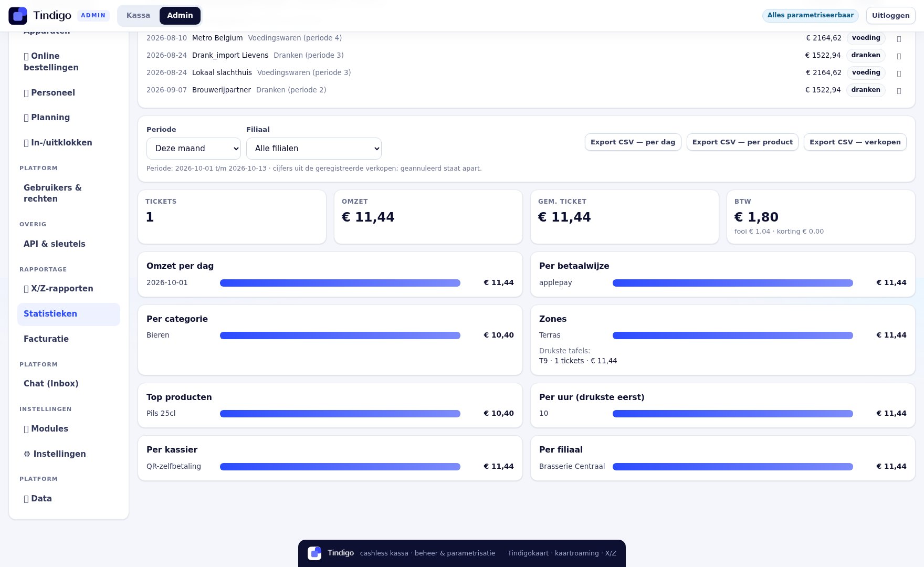Click the Uitloggen button
The width and height of the screenshot is (924, 567).
click(891, 16)
